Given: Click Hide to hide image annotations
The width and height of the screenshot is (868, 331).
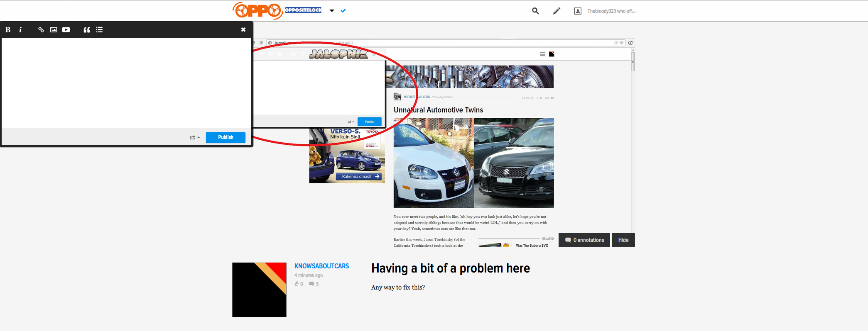Looking at the screenshot, I should [623, 240].
